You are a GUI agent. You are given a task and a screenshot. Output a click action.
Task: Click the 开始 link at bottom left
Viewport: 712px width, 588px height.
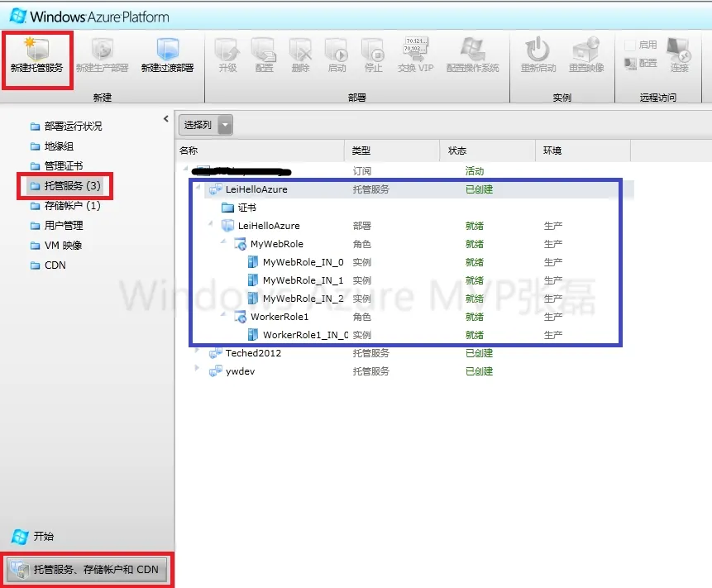click(32, 536)
